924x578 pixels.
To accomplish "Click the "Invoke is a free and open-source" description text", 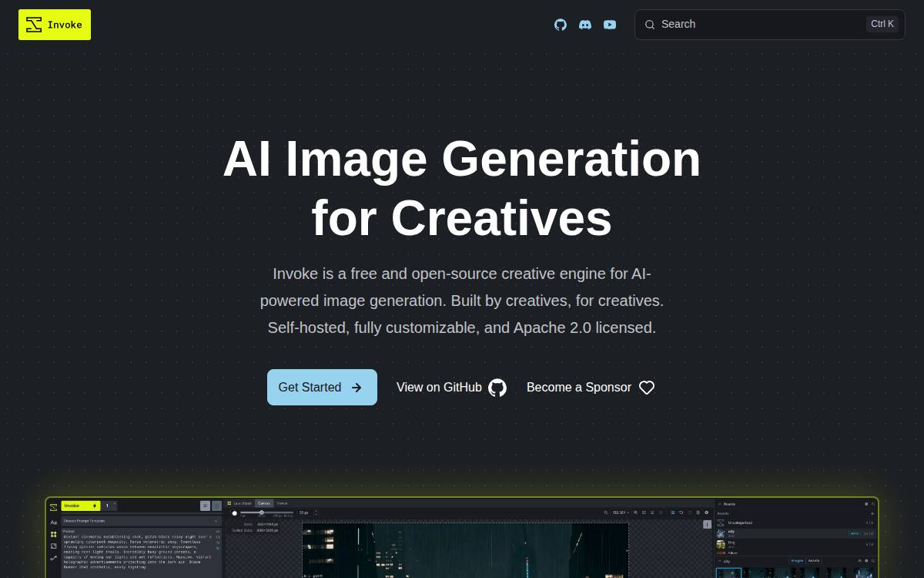I will 462,301.
